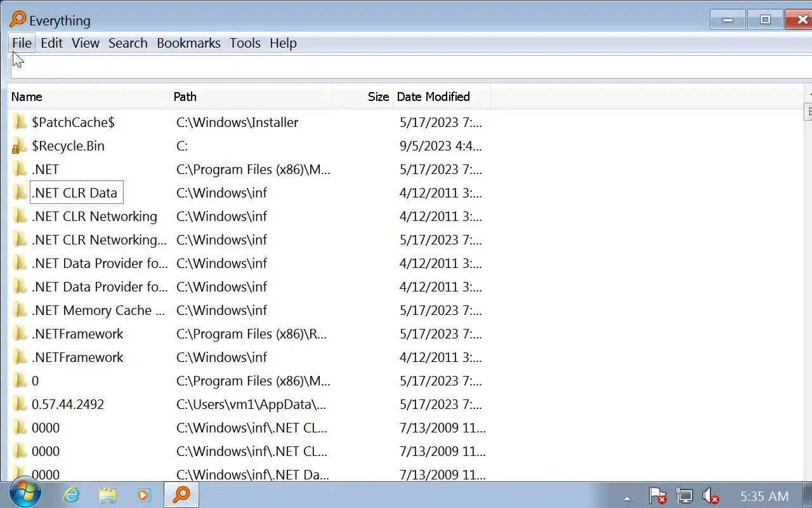Click the taskbar clock showing 5:35 AM
Image resolution: width=812 pixels, height=508 pixels.
point(764,497)
